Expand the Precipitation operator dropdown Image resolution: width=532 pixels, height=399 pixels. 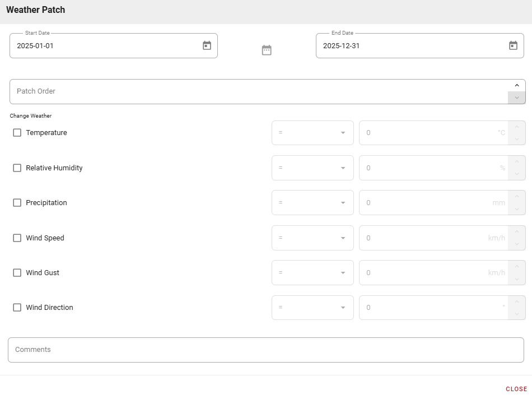tap(312, 203)
